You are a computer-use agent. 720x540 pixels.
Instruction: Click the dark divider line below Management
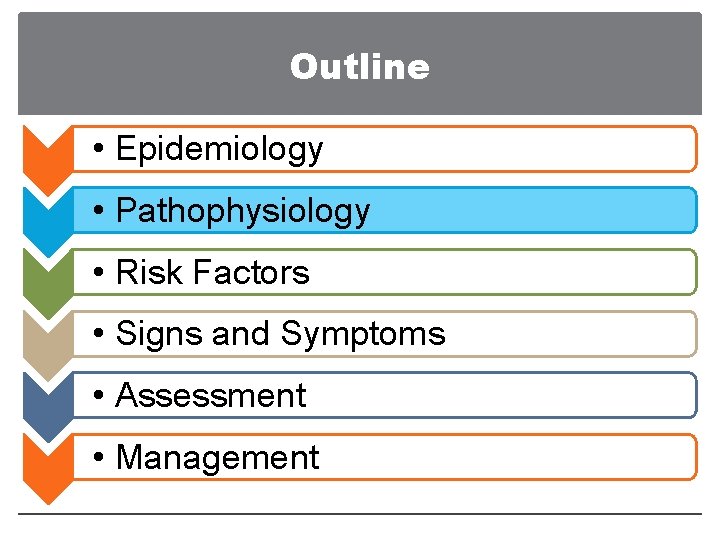click(360, 514)
